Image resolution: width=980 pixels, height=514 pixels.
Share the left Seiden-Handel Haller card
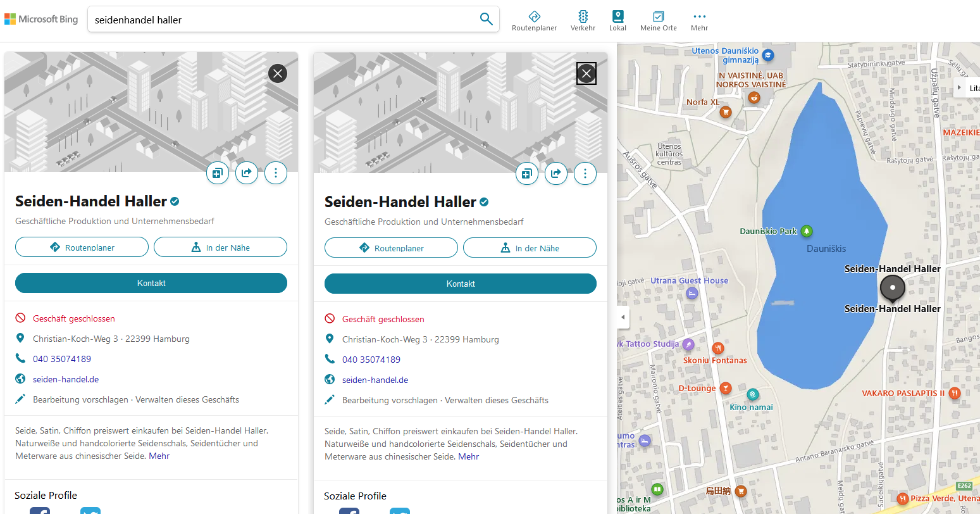click(x=247, y=173)
